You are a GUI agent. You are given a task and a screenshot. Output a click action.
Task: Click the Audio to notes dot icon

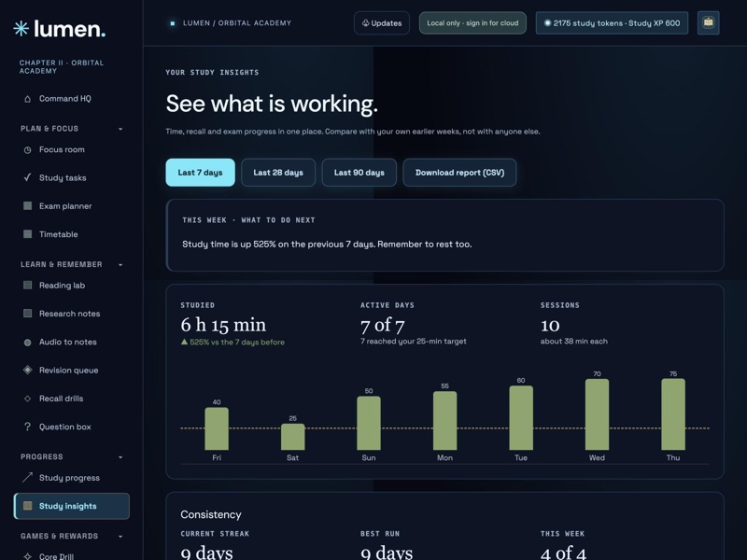tap(28, 343)
